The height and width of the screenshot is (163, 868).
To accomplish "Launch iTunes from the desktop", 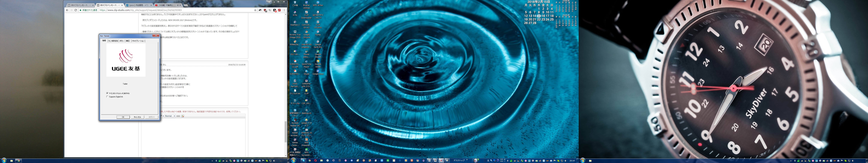I will click(318, 32).
